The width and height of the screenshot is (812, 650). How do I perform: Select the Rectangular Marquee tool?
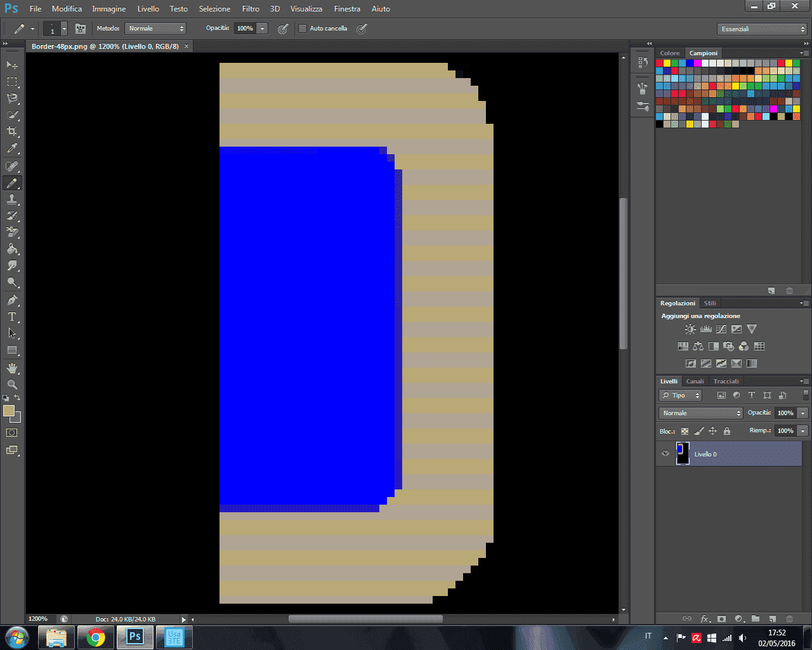point(12,82)
